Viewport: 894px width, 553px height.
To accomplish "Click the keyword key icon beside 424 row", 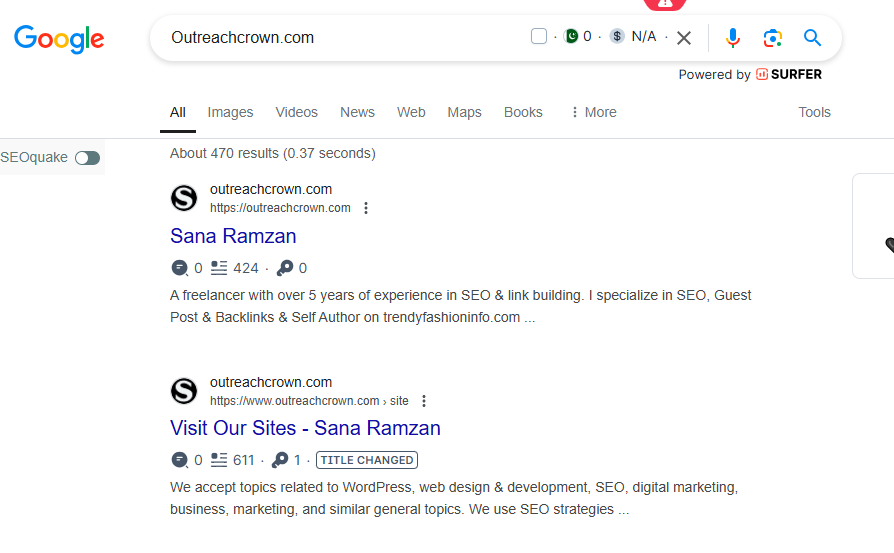I will [285, 268].
